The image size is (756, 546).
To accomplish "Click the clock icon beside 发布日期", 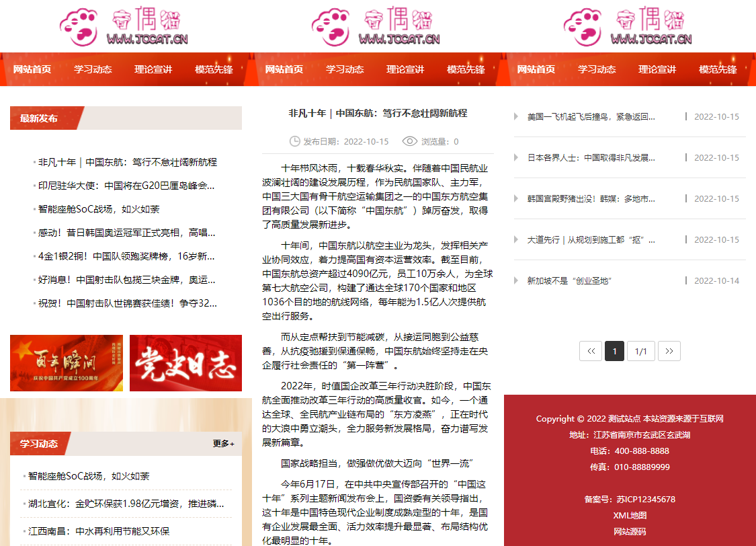I will point(294,141).
